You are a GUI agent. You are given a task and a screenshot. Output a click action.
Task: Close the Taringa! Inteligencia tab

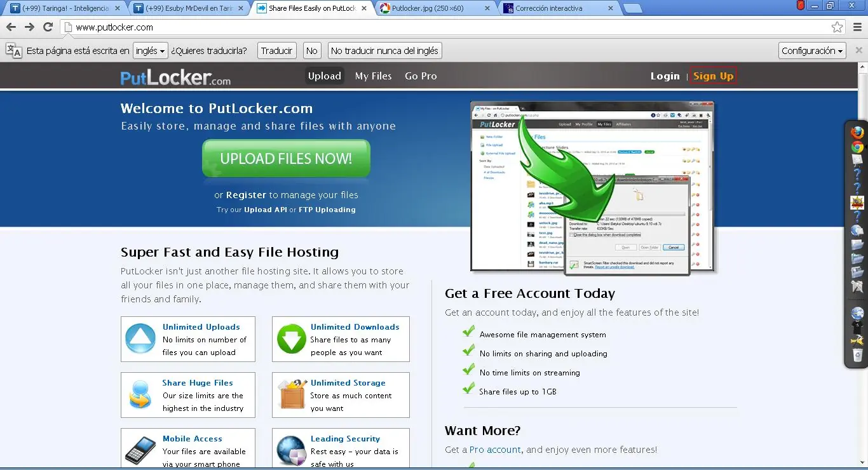(x=117, y=8)
